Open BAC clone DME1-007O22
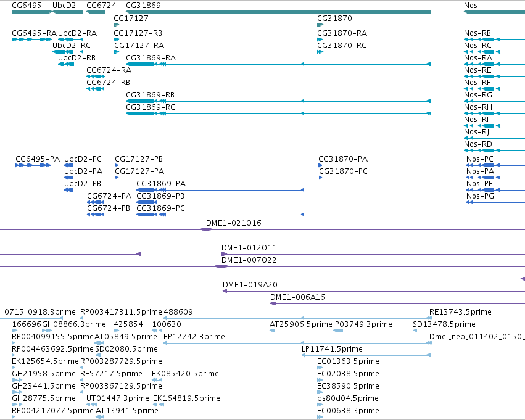 tap(249, 260)
